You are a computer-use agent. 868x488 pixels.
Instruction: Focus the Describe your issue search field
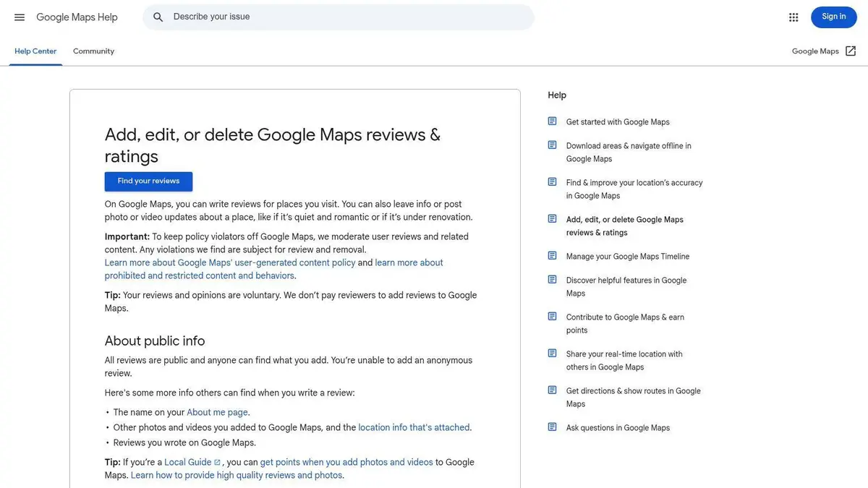[x=339, y=17]
